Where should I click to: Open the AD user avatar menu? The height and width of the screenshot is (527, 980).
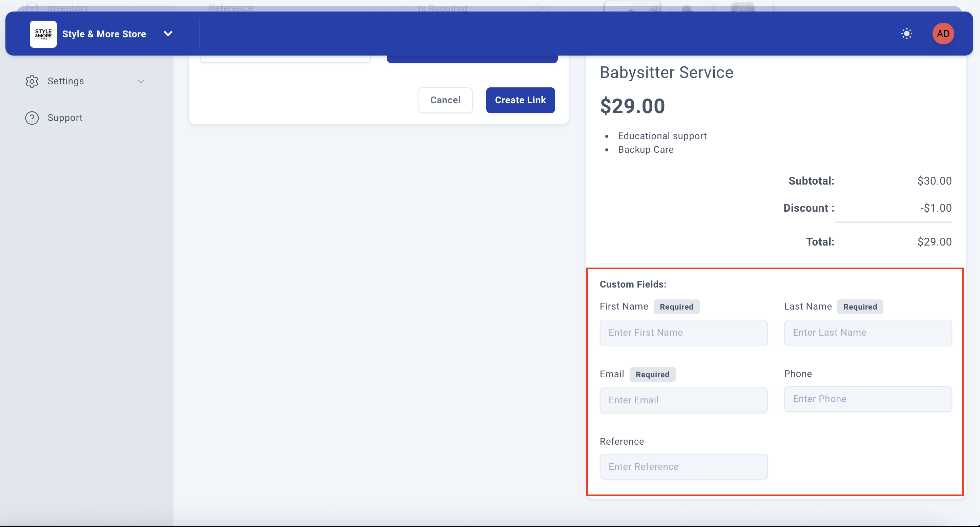(943, 34)
